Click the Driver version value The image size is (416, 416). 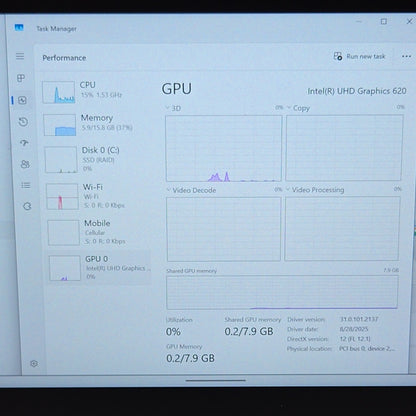[x=359, y=319]
